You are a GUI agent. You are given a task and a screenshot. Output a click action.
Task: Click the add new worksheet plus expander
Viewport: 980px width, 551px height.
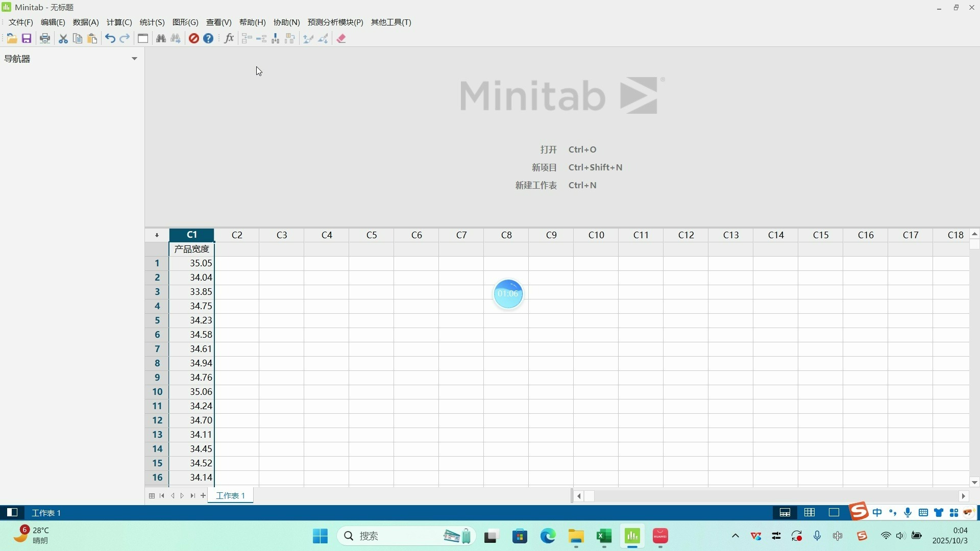tap(203, 495)
